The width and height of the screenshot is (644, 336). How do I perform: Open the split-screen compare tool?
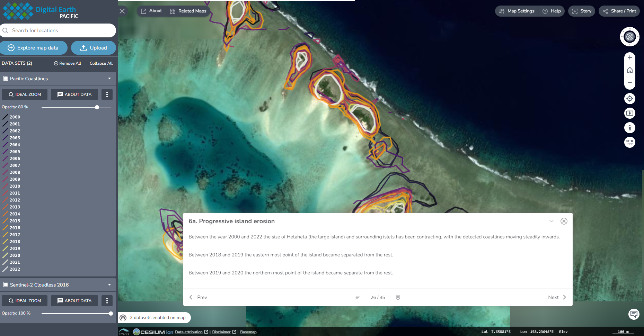pos(629,113)
